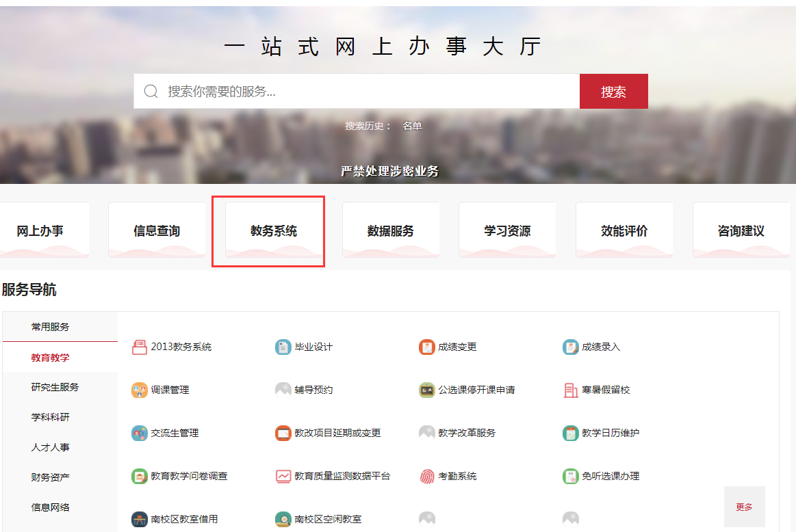Switch to the 教务系统 tab
Screen dimensions: 796x532
[274, 231]
